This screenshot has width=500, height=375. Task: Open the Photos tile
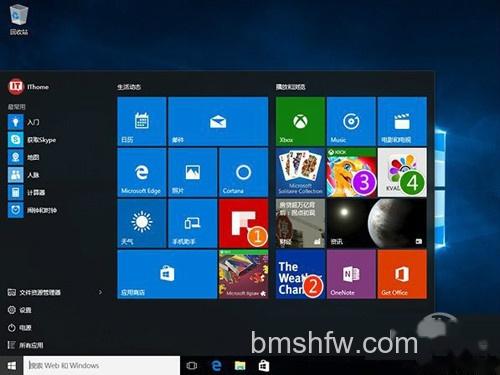pos(193,172)
